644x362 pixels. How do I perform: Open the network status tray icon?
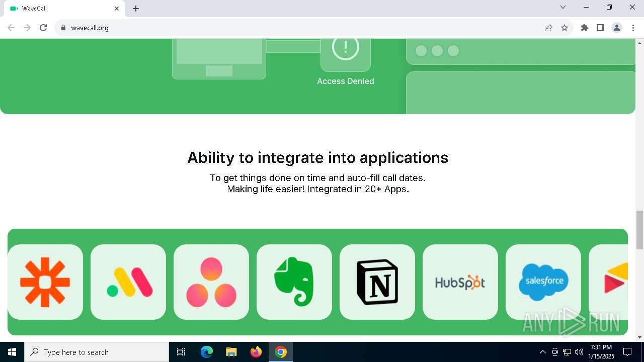tap(567, 352)
